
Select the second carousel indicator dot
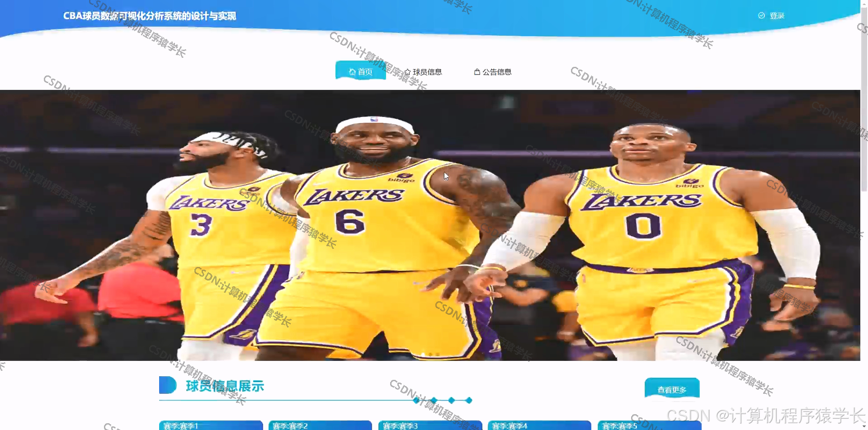coord(430,355)
